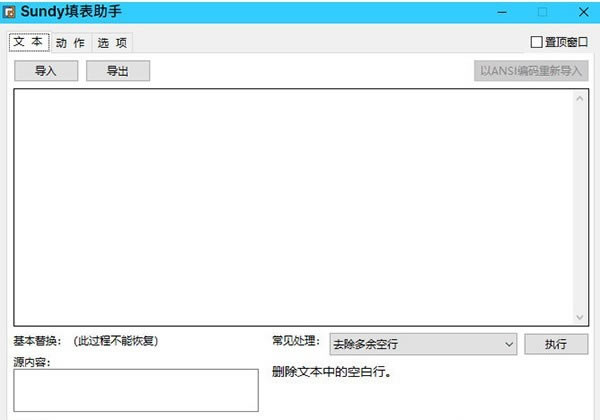Maximize the Sundy填表助手 window
This screenshot has width=600, height=420.
pyautogui.click(x=543, y=12)
